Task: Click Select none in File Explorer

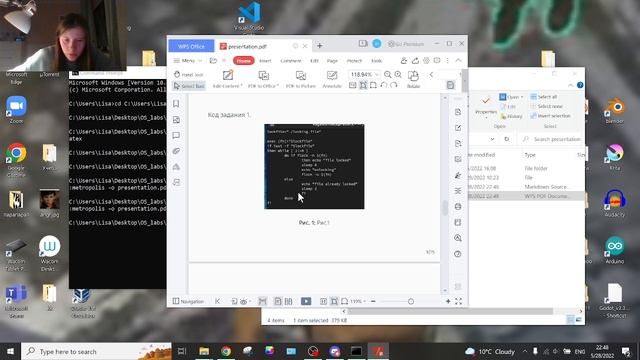Action: coord(547,106)
